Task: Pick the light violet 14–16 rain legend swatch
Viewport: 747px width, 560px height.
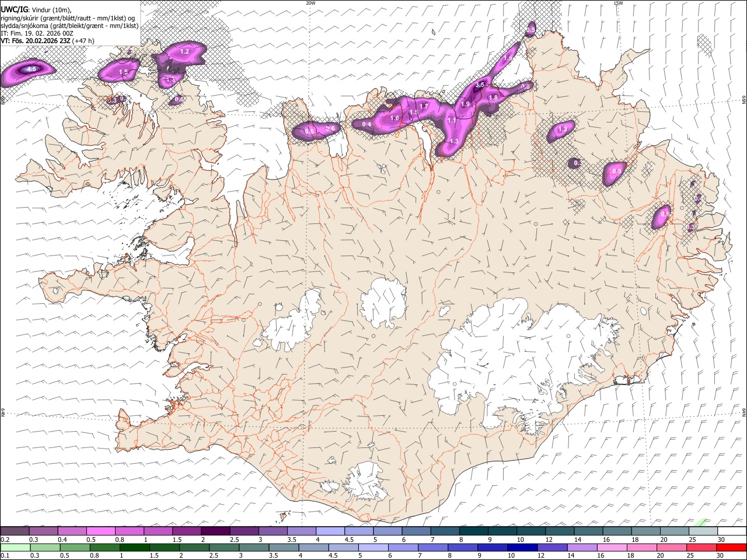Action: [581, 548]
